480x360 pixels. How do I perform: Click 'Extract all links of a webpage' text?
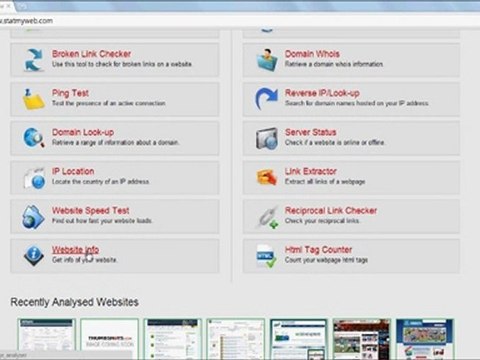[325, 181]
